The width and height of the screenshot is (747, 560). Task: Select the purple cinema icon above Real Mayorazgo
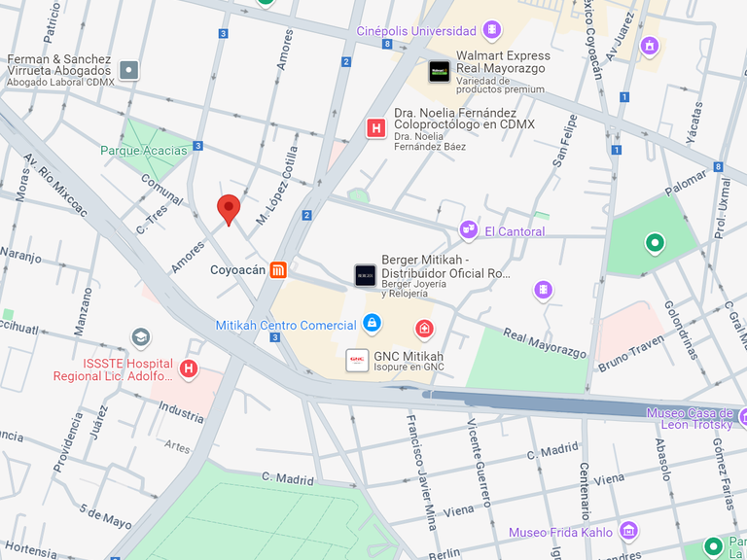[x=543, y=290]
